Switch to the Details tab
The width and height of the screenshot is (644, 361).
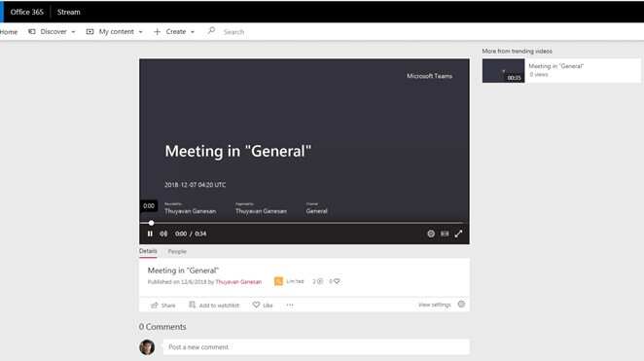coord(148,251)
